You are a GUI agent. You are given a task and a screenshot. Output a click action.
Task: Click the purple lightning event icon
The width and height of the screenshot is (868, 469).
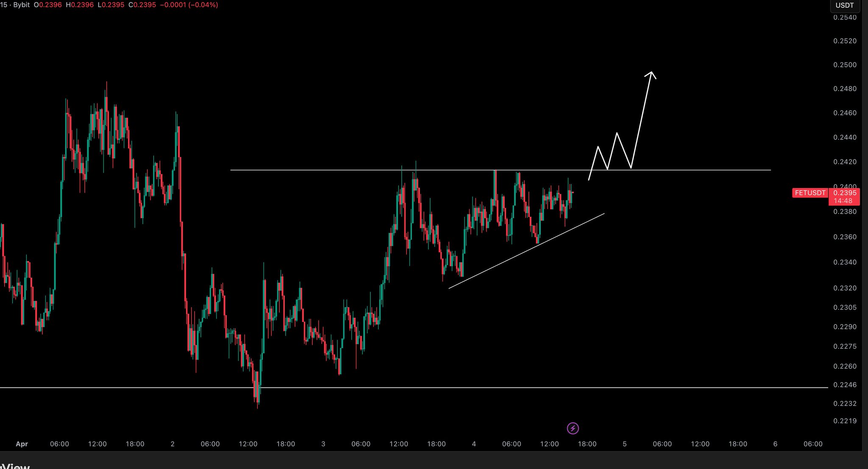tap(573, 428)
